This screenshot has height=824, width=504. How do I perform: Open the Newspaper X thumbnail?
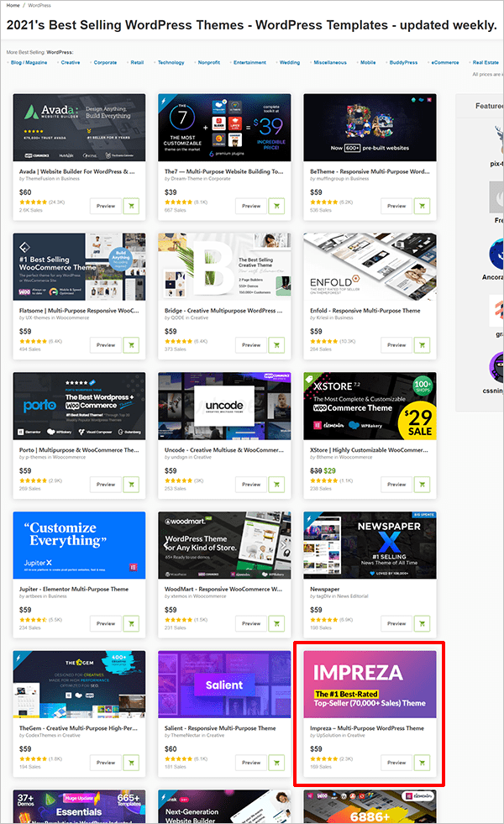click(x=370, y=545)
